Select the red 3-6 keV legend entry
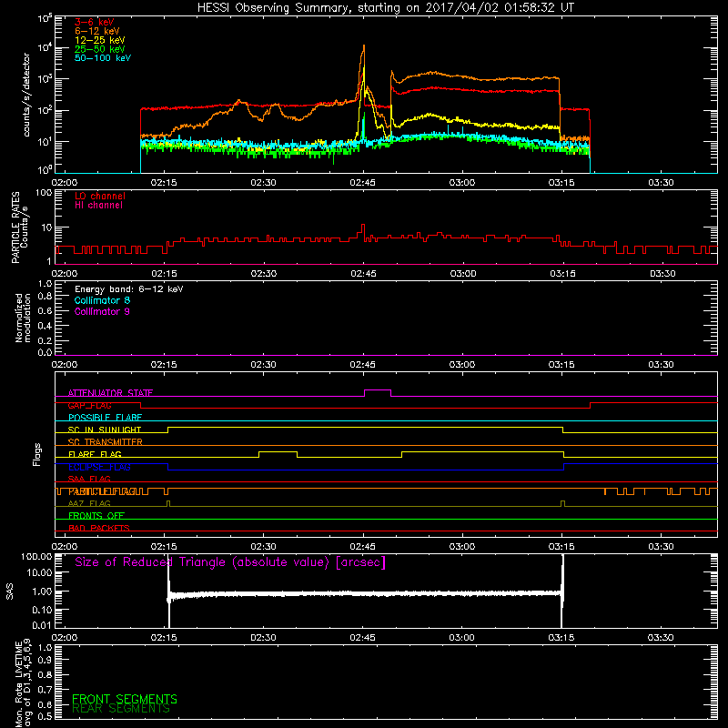This screenshot has height=728, width=728. [x=95, y=22]
